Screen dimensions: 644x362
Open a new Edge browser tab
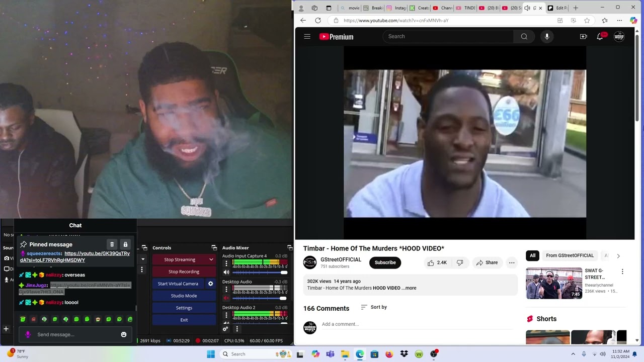(x=576, y=8)
